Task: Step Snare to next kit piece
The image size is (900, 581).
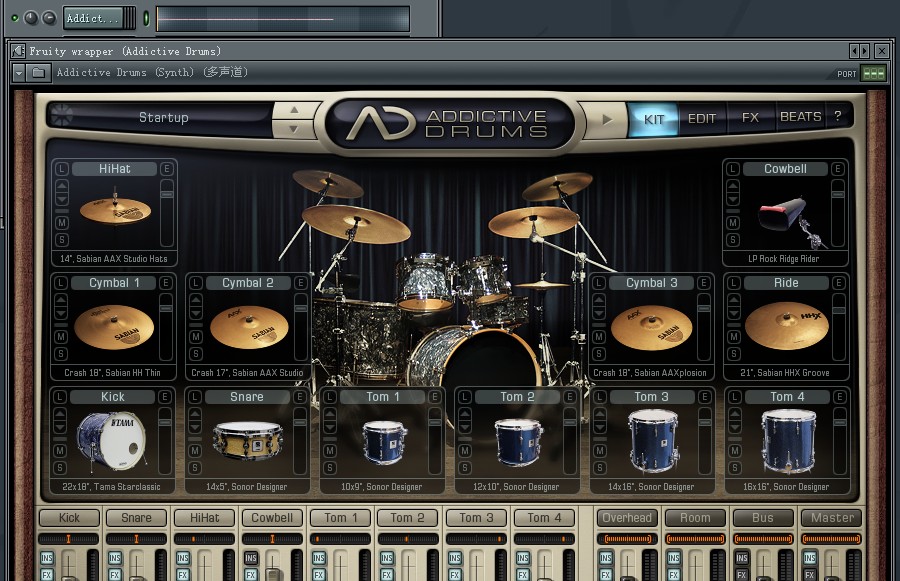Action: pyautogui.click(x=195, y=427)
